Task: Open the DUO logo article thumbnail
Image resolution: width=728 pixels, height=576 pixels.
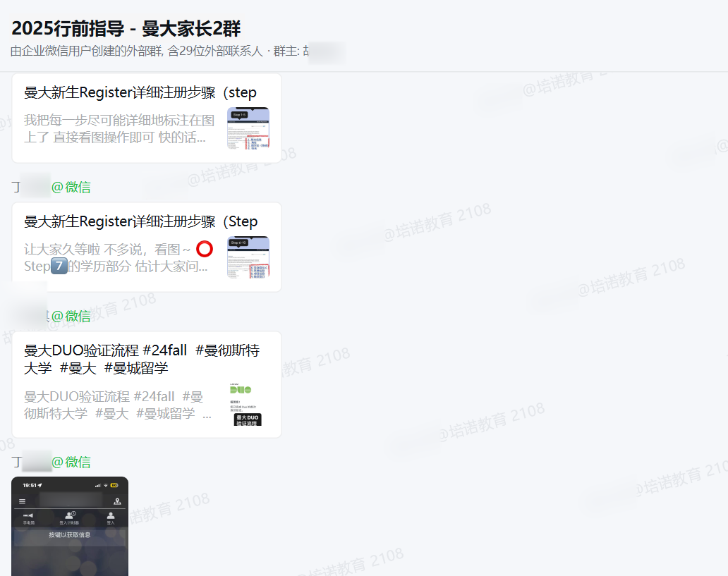Action: pos(248,404)
